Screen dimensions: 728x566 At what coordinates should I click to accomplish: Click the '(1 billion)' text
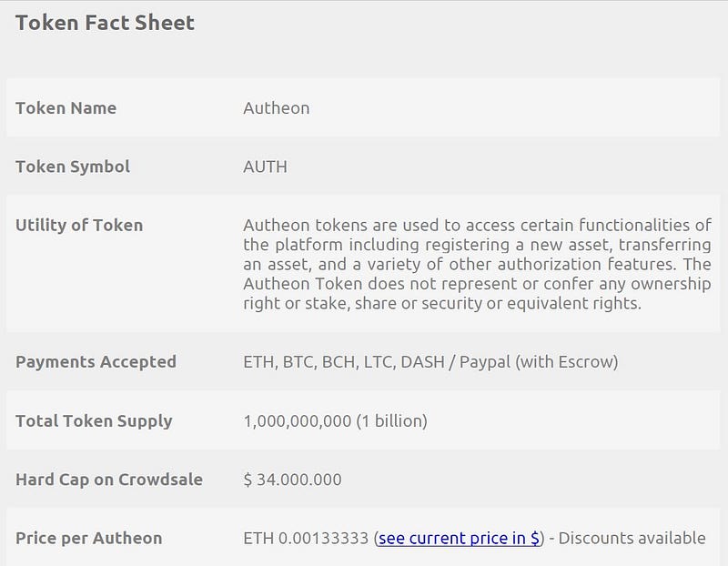pyautogui.click(x=395, y=420)
